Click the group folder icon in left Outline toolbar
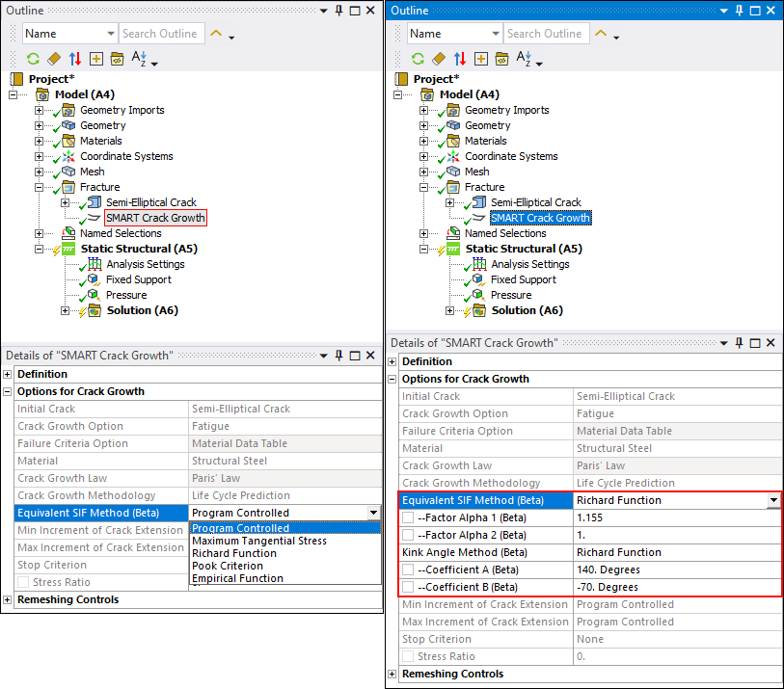Screen dimensions: 784x689 point(118,59)
